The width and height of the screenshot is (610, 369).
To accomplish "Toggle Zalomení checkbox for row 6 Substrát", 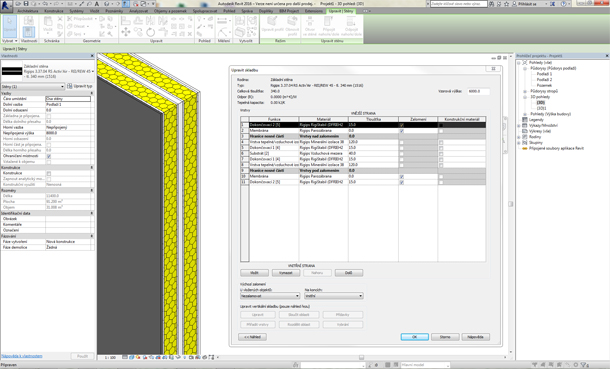I will [x=402, y=154].
